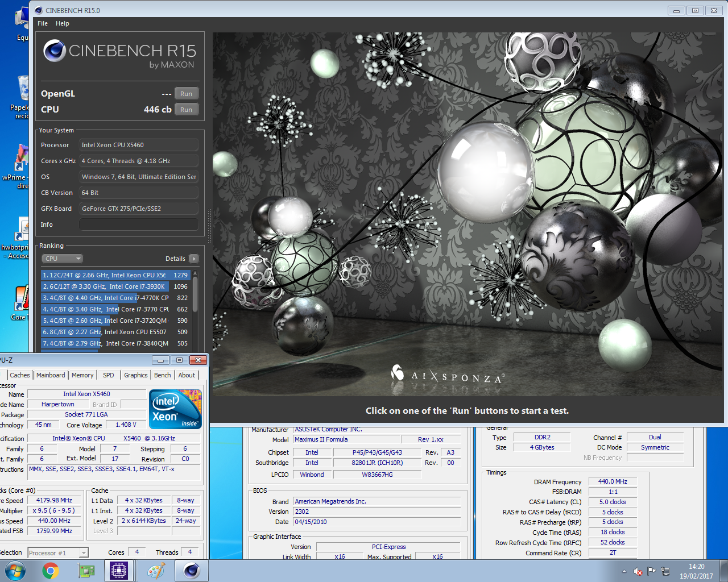Select ranking entry 4 Core i7-3770
The image size is (728, 582).
click(x=115, y=309)
